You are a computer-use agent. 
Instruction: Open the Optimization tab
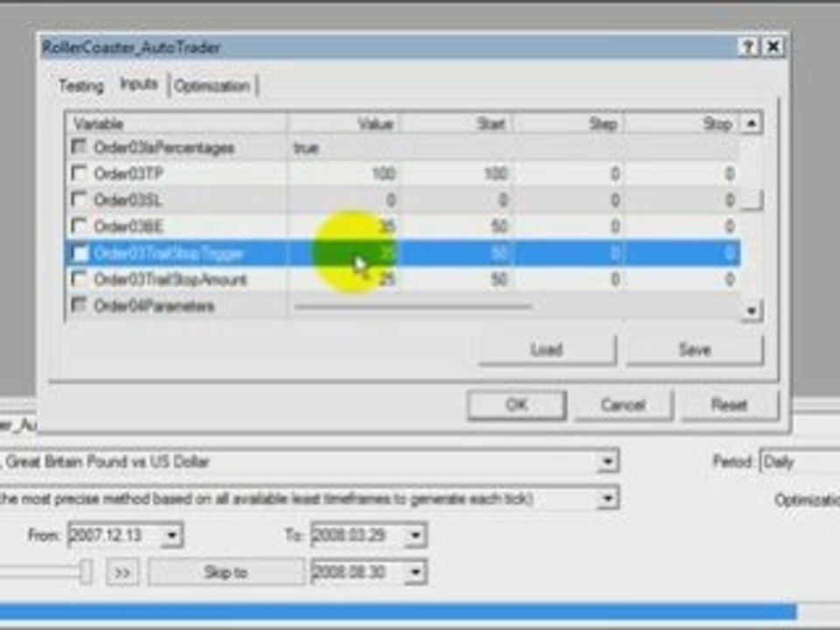[212, 86]
